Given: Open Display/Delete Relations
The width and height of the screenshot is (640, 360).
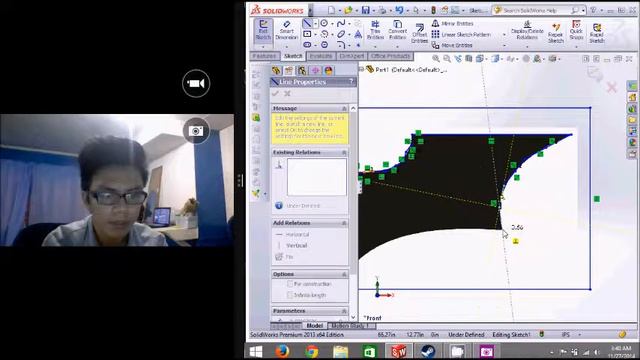Looking at the screenshot, I should tap(527, 30).
